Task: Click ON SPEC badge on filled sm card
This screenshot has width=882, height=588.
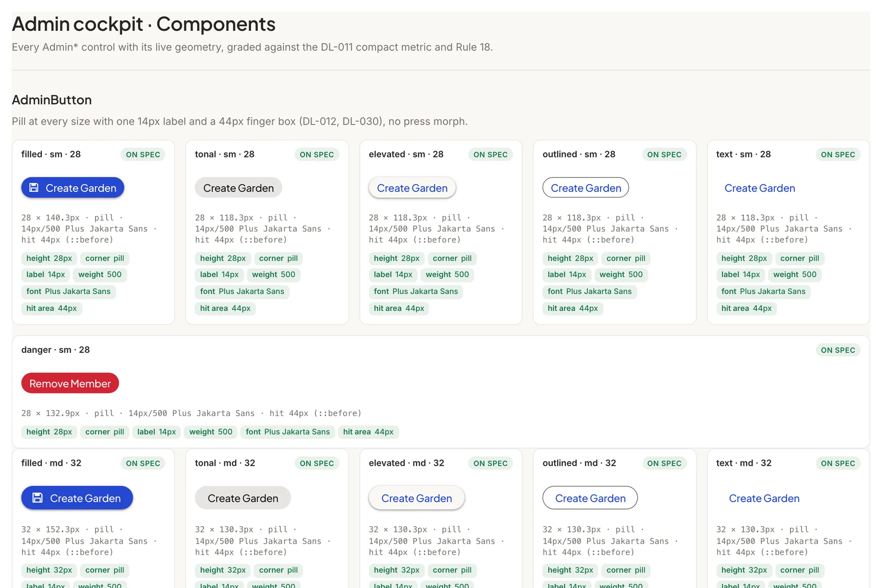Action: click(143, 154)
